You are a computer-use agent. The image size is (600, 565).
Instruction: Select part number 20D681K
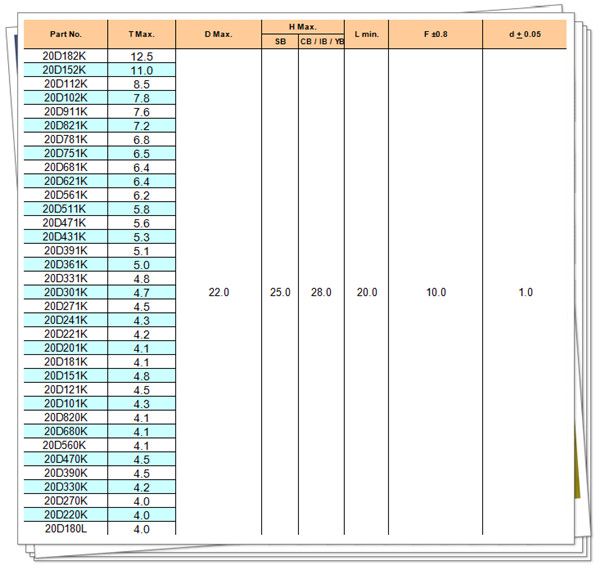pyautogui.click(x=66, y=167)
